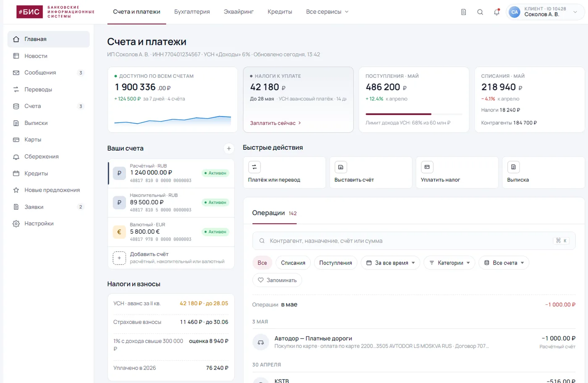Open the За все время period dropdown
588x383 pixels.
point(391,263)
